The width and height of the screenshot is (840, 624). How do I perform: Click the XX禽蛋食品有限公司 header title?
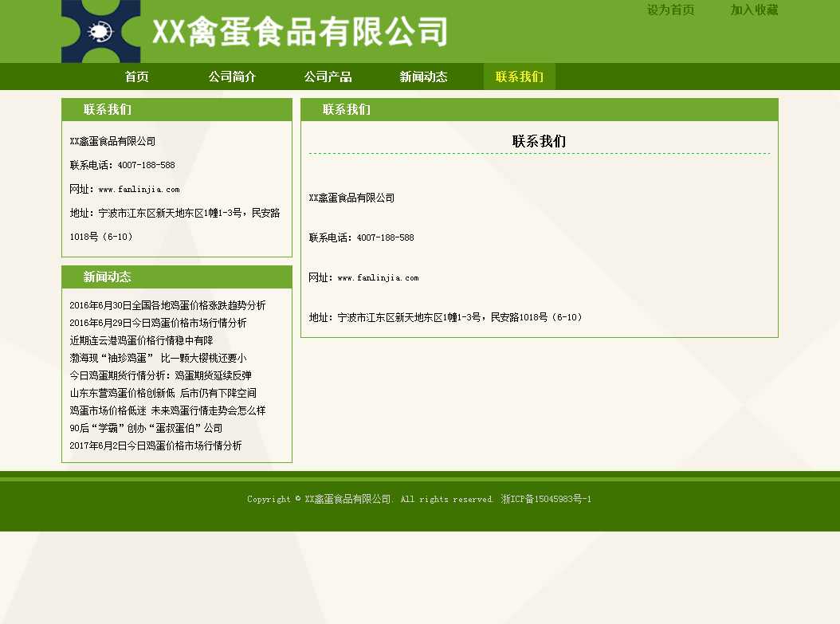(300, 32)
